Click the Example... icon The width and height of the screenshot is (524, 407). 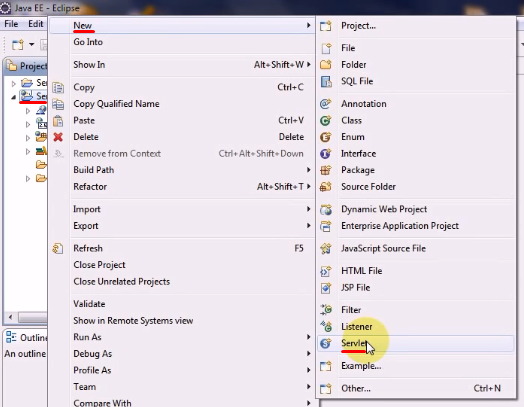[x=326, y=366]
